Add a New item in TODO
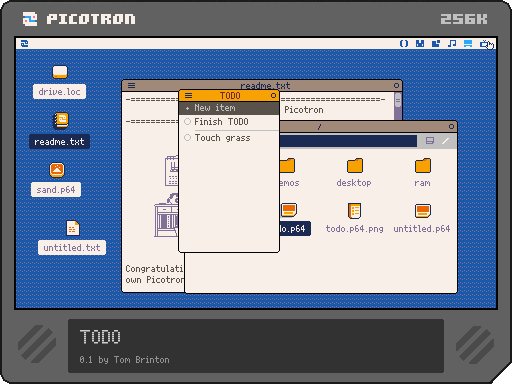512x384 pixels. pos(229,108)
